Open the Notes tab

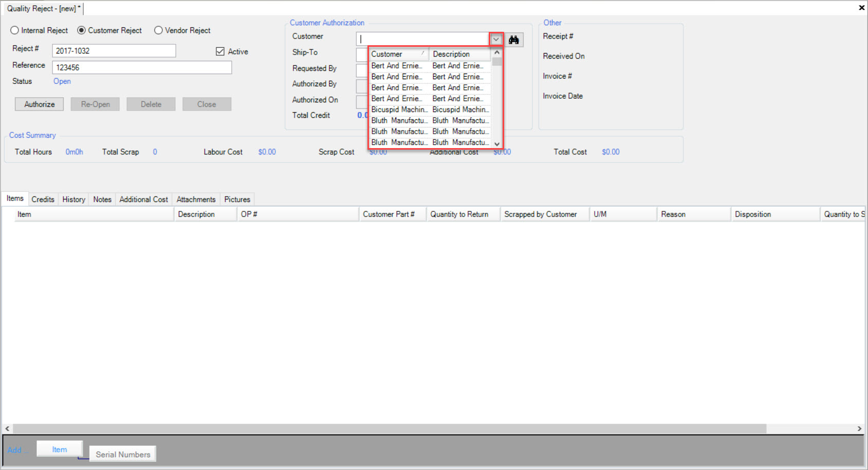(102, 200)
